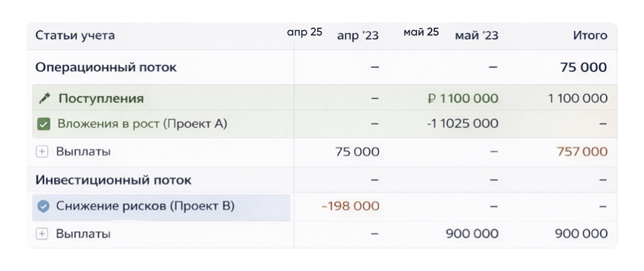Expand Выплаты under Инвестиционный поток
644x271 pixels.
pyautogui.click(x=42, y=234)
